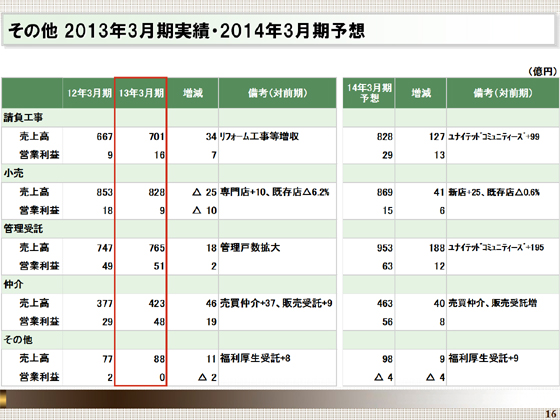Click the slide title その他 2013年3月期実績・2014年3月期予想
The width and height of the screenshot is (560, 420).
pos(186,31)
